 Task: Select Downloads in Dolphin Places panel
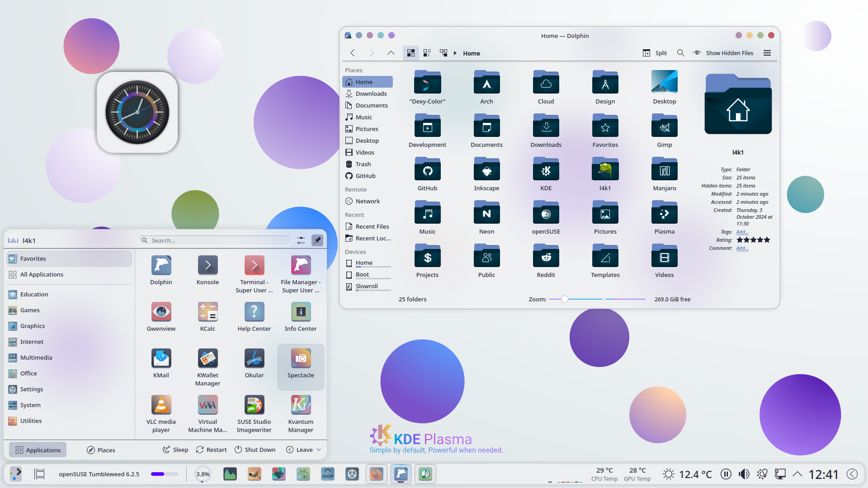[368, 94]
